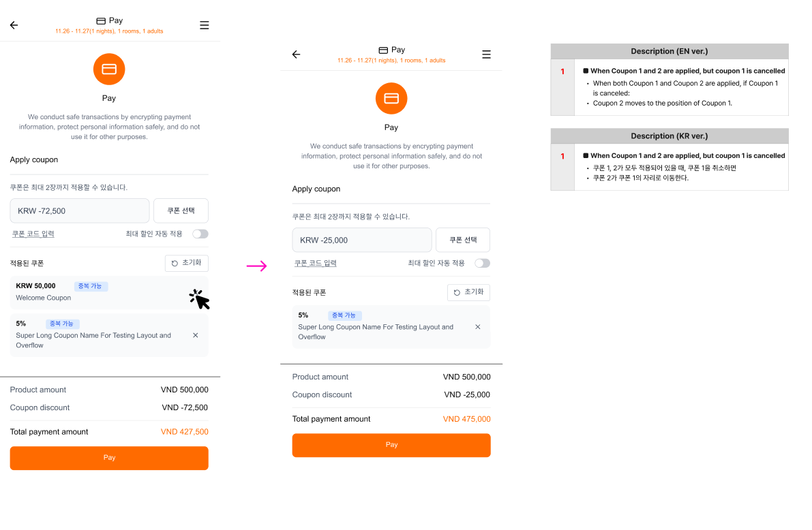
Task: Open the hamburger menu on the left screen
Action: tap(204, 25)
